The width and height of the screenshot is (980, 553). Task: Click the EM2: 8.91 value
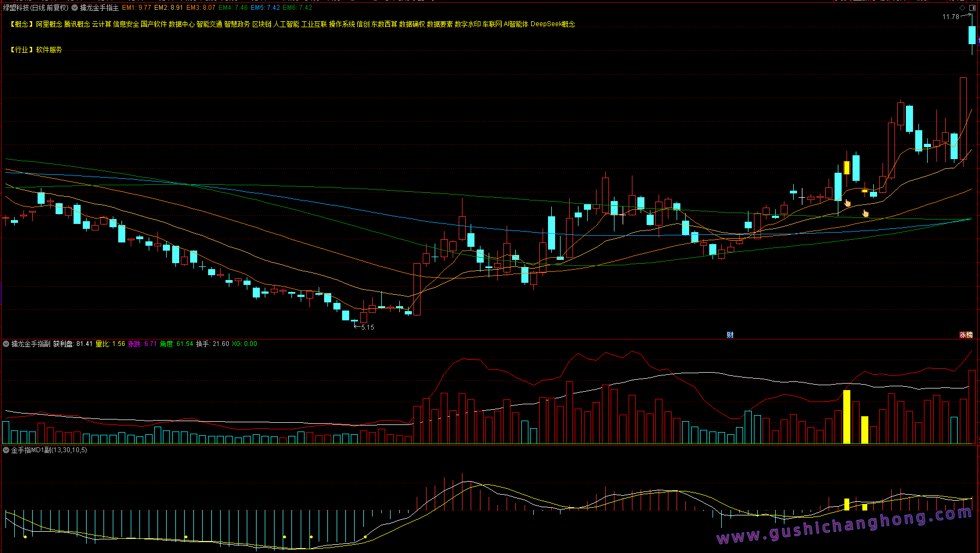coord(168,8)
